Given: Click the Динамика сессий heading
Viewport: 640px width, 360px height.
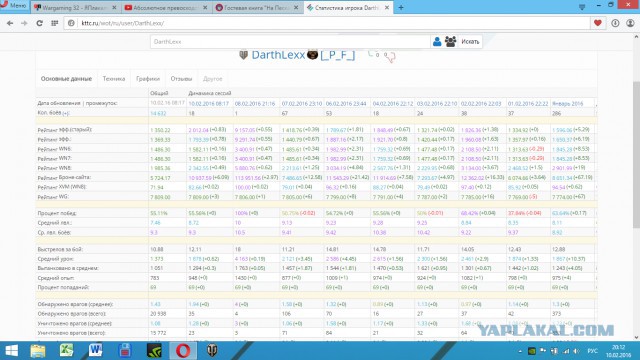Looking at the screenshot, I should tap(210, 93).
